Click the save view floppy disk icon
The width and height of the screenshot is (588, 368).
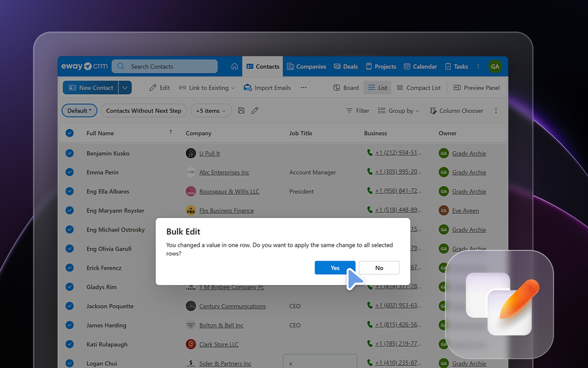click(x=241, y=111)
